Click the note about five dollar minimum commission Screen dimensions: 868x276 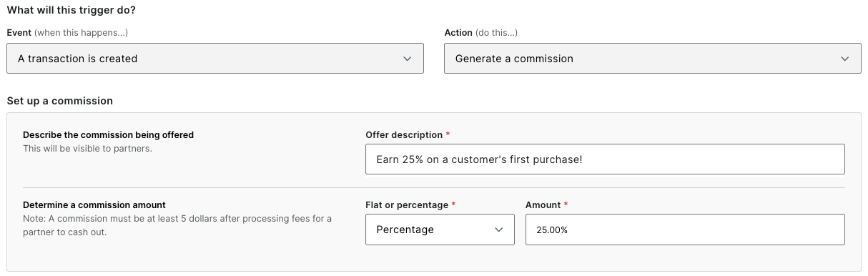[177, 225]
